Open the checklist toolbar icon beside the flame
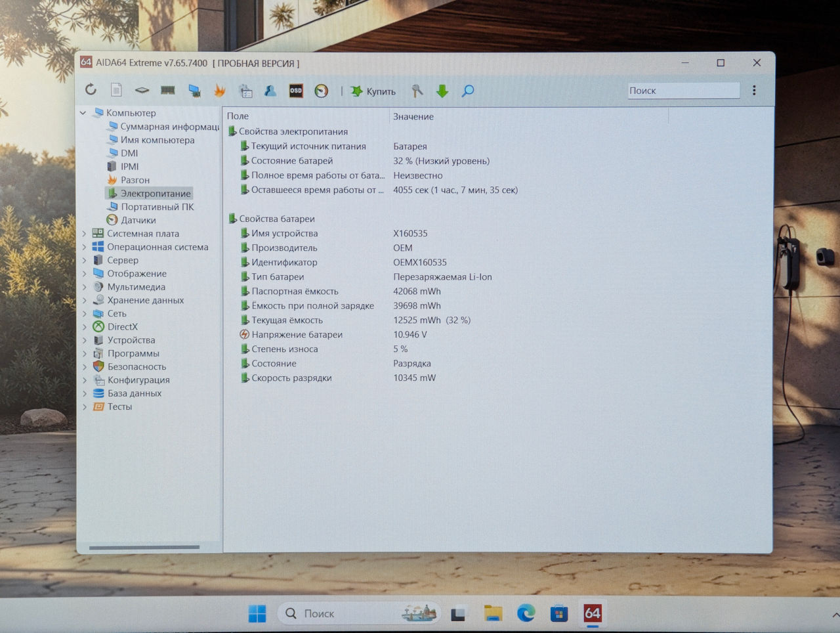This screenshot has width=840, height=633. pyautogui.click(x=245, y=91)
